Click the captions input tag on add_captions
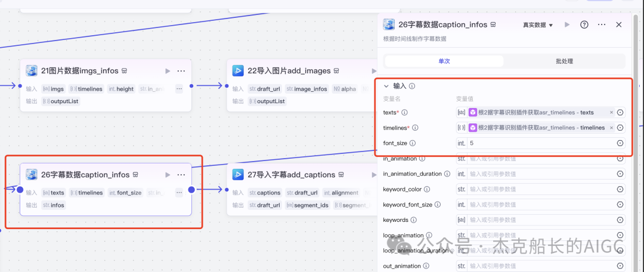 point(265,192)
